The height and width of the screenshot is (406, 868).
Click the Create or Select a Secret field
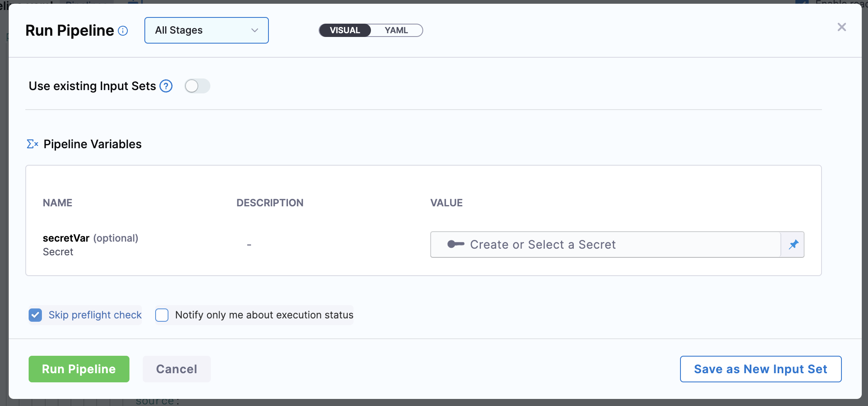606,245
